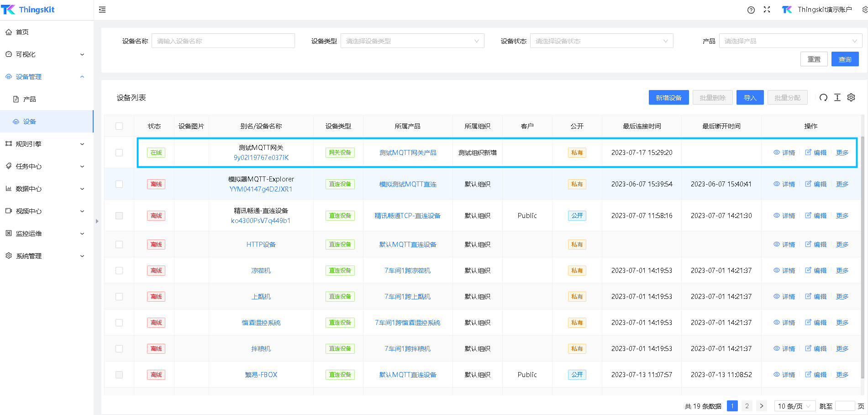Refresh the device list table
Viewport: 868px width, 415px height.
(x=823, y=97)
